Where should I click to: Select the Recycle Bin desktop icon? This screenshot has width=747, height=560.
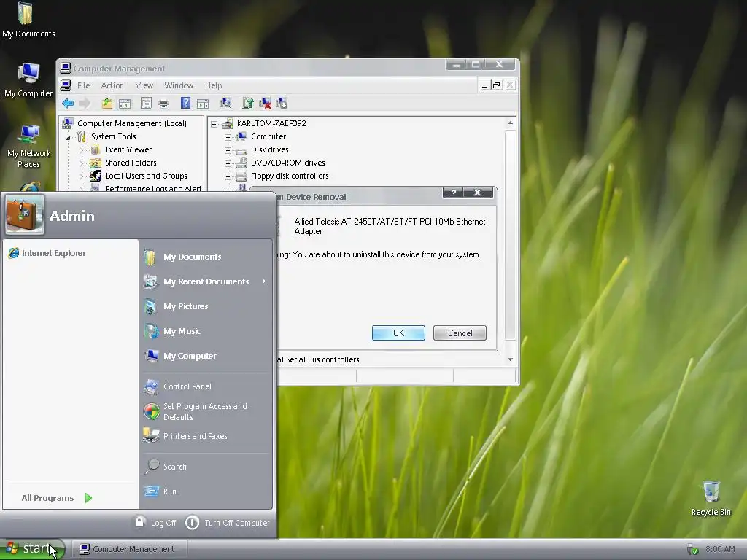711,497
